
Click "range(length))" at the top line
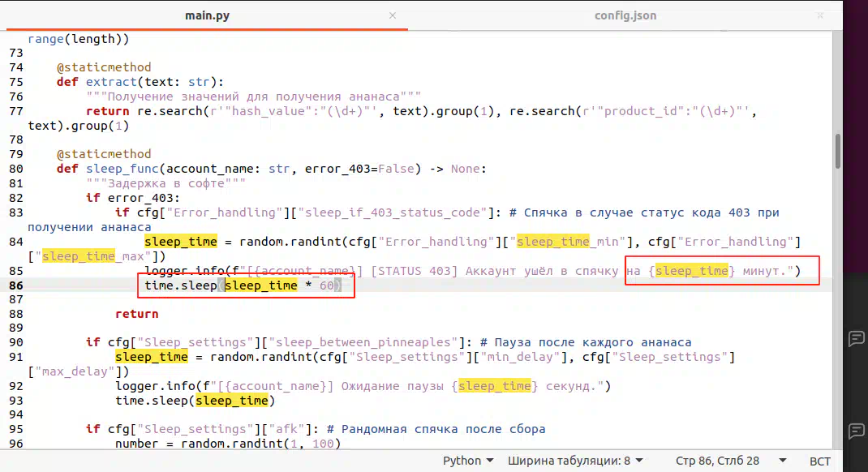pyautogui.click(x=79, y=39)
